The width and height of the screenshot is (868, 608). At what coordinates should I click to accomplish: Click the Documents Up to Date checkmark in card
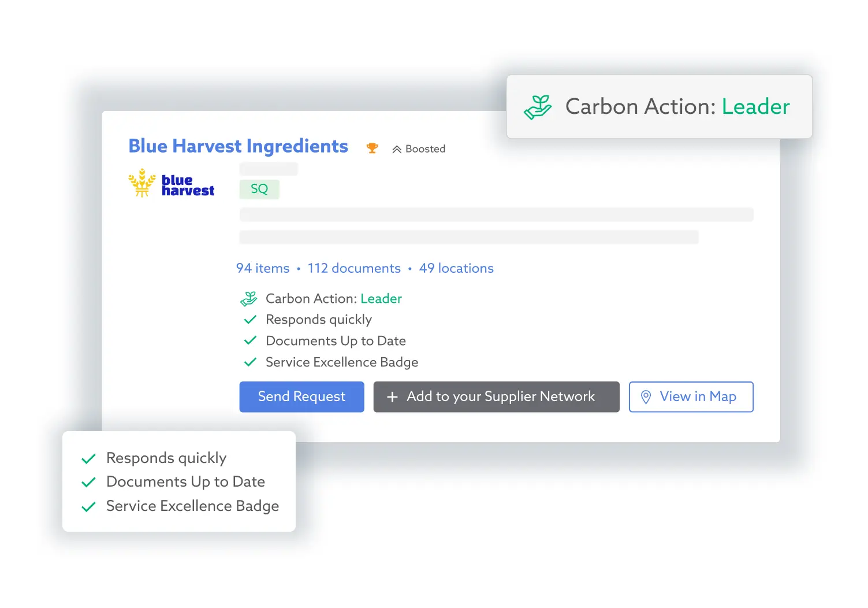click(250, 341)
